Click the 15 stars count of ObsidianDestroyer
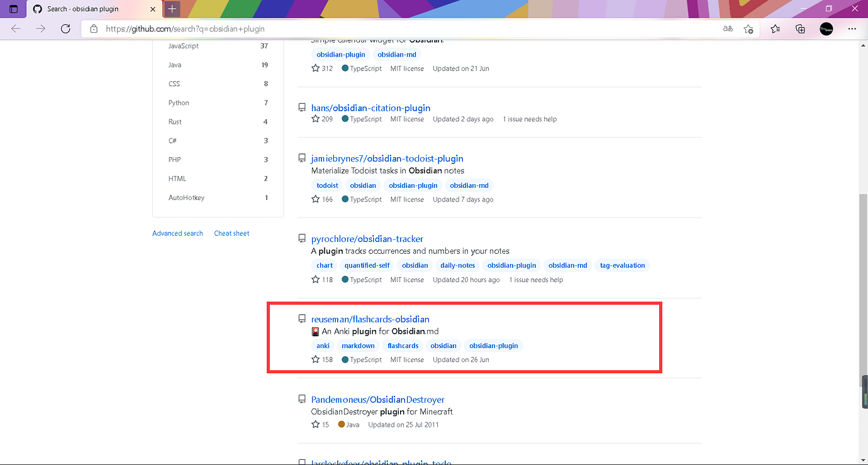The width and height of the screenshot is (868, 465). 320,425
